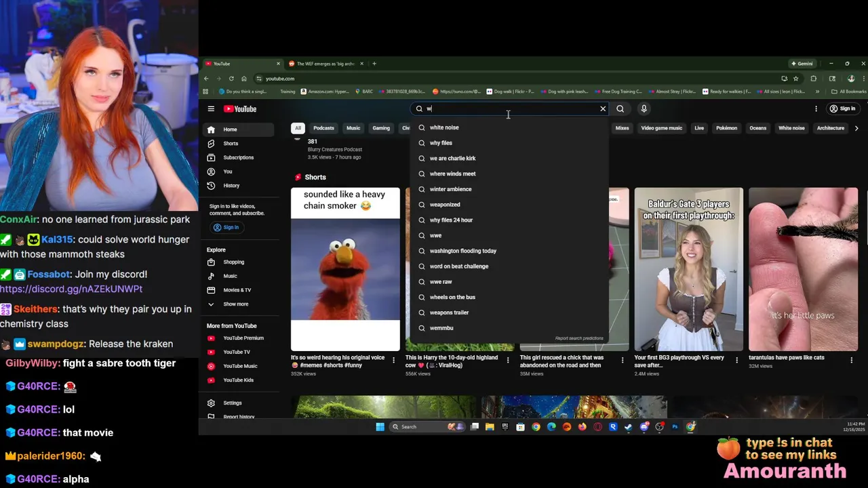Open options for the tarantulas Short
This screenshot has height=488, width=868.
(852, 361)
